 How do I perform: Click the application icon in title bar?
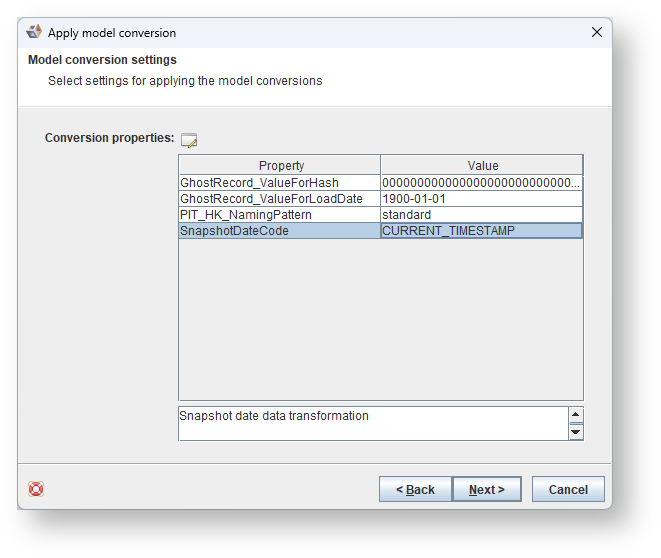(34, 32)
